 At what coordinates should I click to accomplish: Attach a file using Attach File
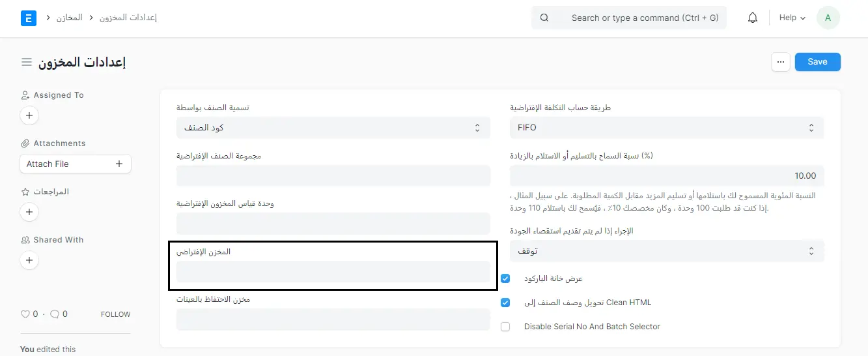point(76,164)
